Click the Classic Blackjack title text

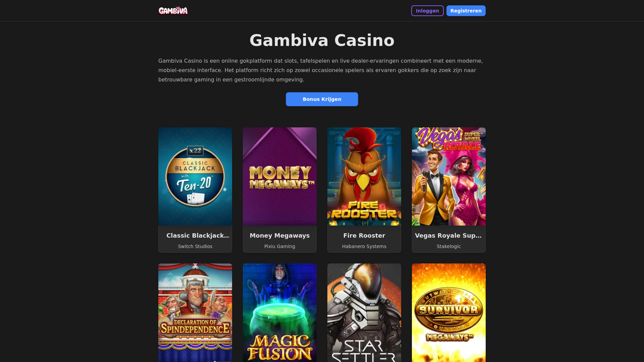[x=198, y=236]
